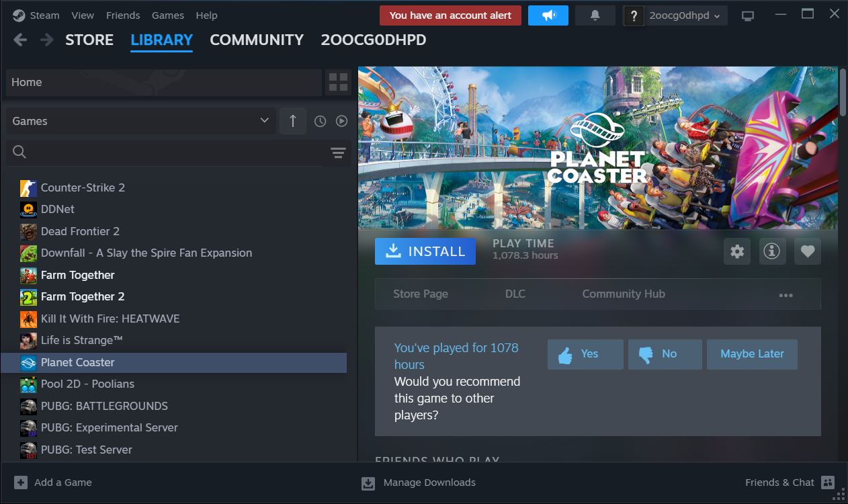Toggle the ready-to-play filter icon

tap(342, 121)
